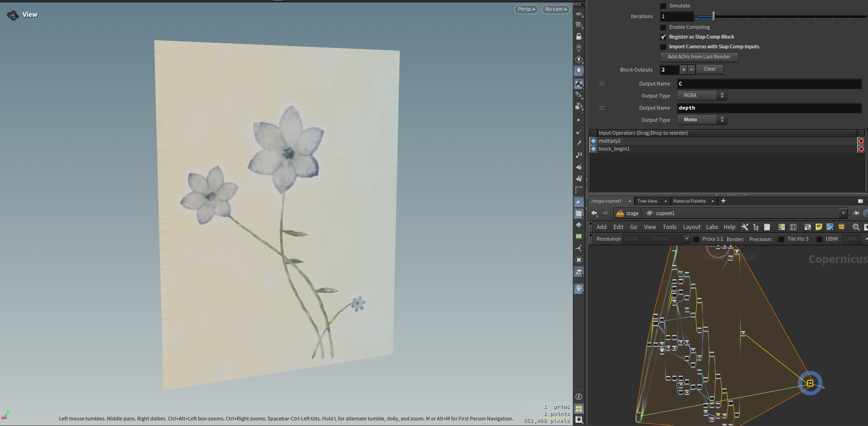Open the Go menu in network editor
This screenshot has height=426, width=868.
(634, 227)
